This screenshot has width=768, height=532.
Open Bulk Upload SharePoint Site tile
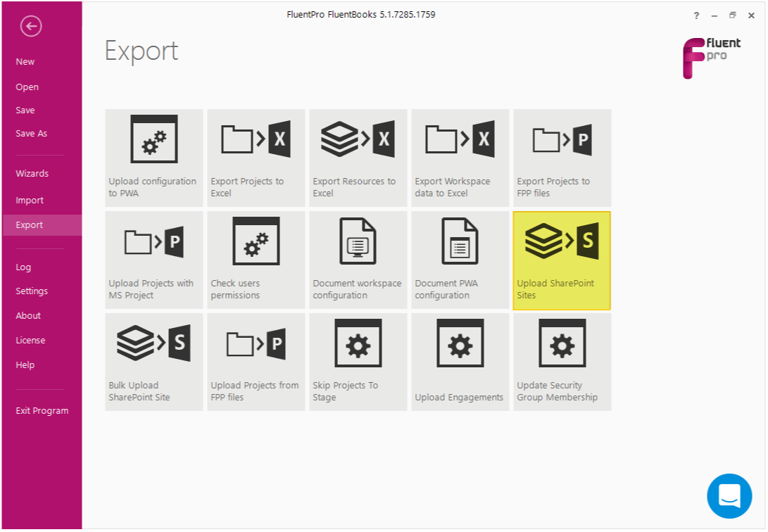[x=153, y=362]
